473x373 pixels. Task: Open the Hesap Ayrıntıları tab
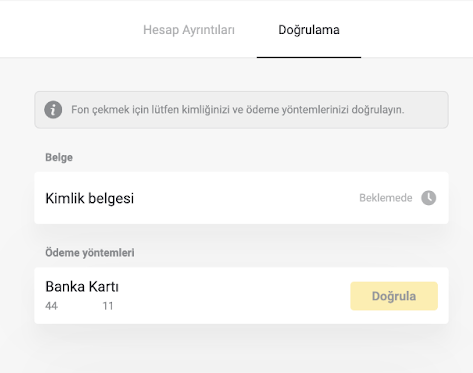(189, 30)
